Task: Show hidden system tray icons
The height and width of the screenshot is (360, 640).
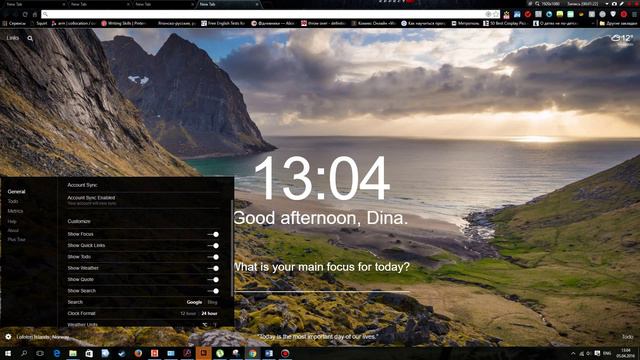Action: point(573,353)
